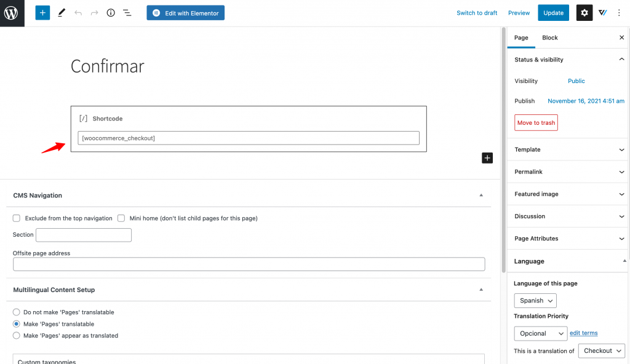Click the WordPress logo icon
The height and width of the screenshot is (364, 630).
[x=12, y=13]
